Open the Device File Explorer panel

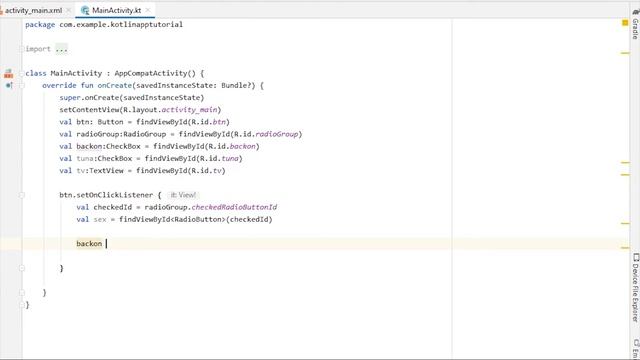coord(635,288)
